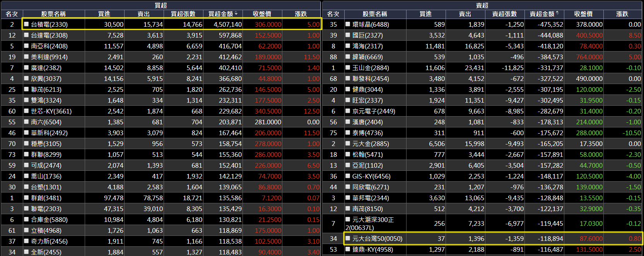Select stock name 台塑(1301)
This screenshot has width=644, height=256.
click(46, 187)
